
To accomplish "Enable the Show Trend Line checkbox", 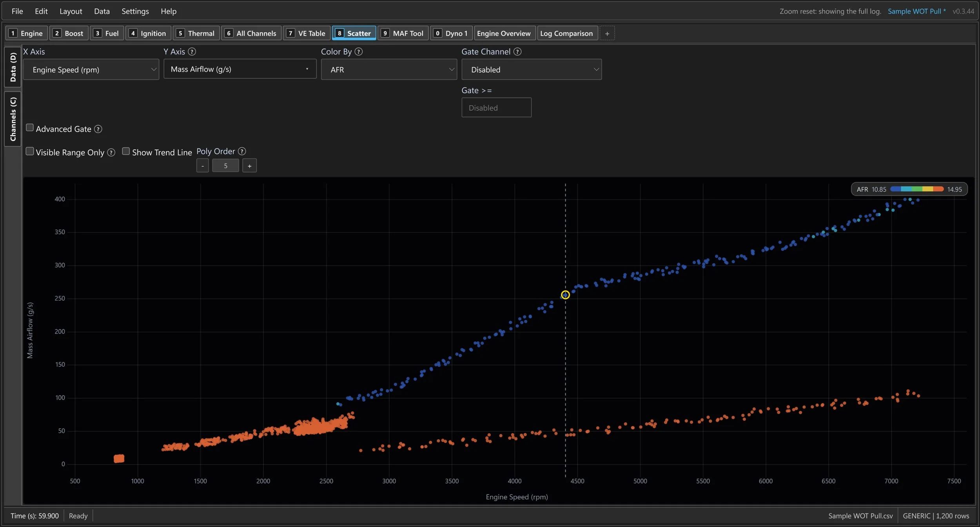I will pyautogui.click(x=126, y=151).
